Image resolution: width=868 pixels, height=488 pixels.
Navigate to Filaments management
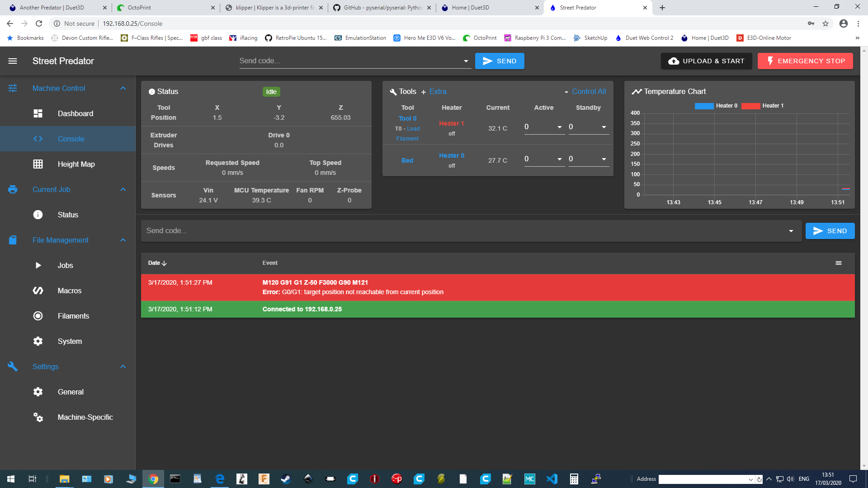(x=73, y=316)
